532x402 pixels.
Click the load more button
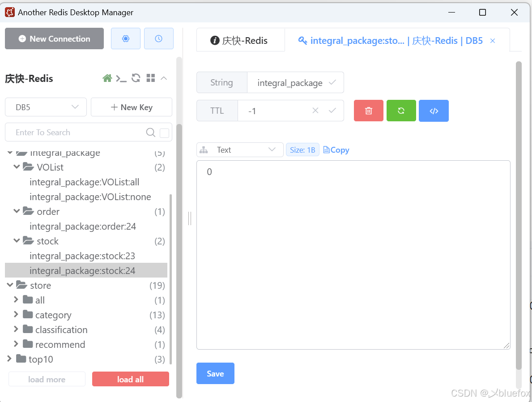point(47,379)
